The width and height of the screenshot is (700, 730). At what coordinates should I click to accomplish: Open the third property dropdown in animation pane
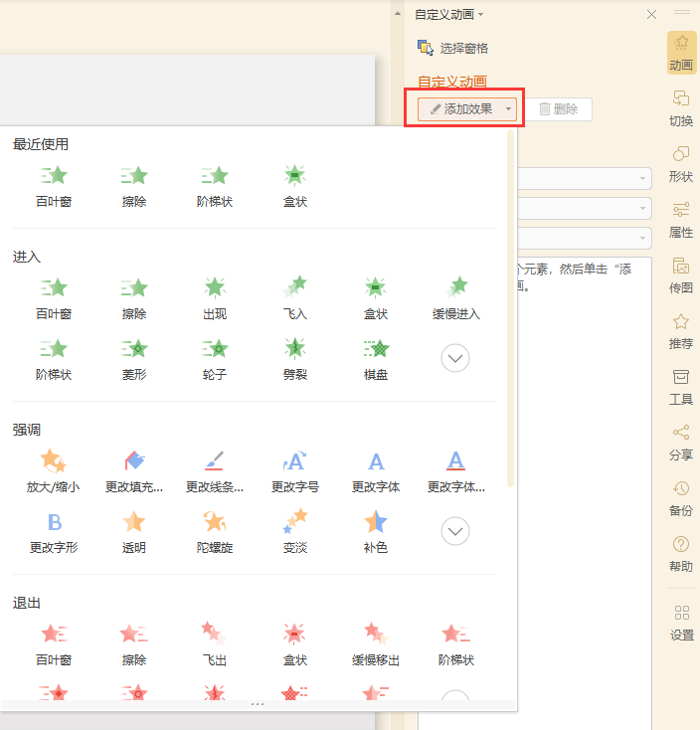pyautogui.click(x=585, y=238)
